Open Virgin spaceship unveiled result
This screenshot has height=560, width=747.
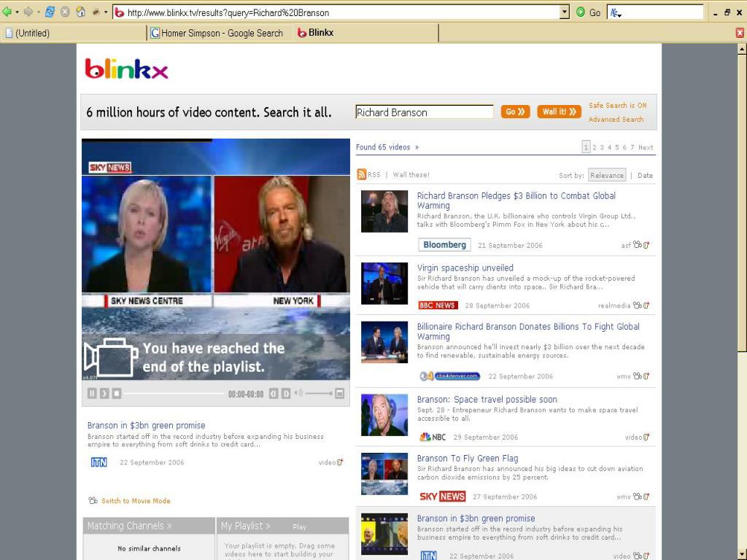[465, 268]
